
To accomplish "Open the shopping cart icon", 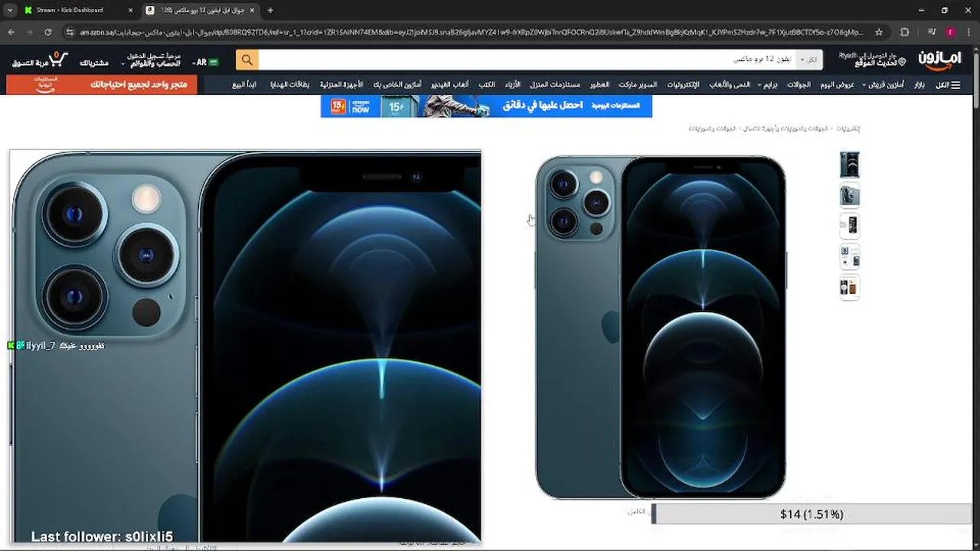I will pyautogui.click(x=57, y=60).
